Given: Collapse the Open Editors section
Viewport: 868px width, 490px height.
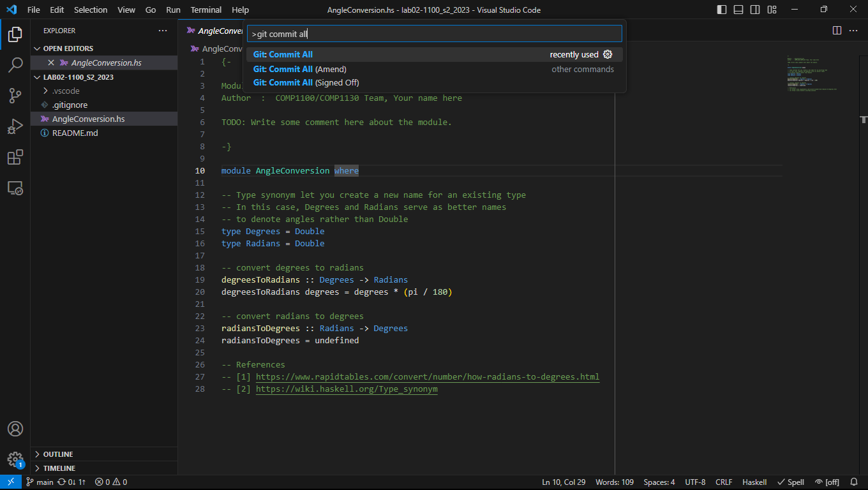Looking at the screenshot, I should 104,48.
